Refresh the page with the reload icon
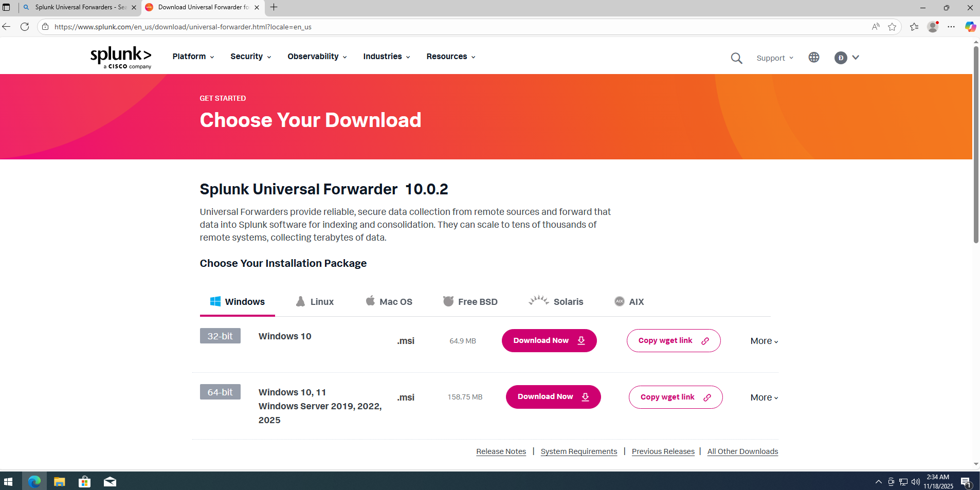This screenshot has height=490, width=980. [25, 27]
